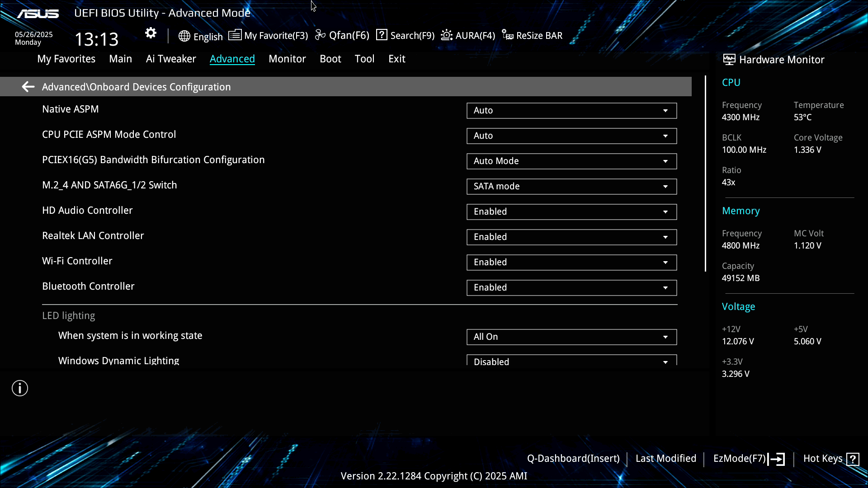
Task: Open My Favorite list icon
Action: coord(235,35)
